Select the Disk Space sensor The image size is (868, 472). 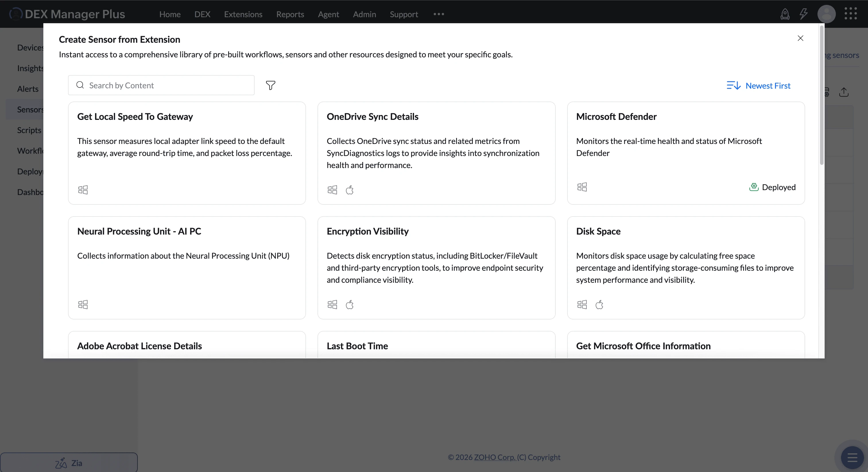pos(686,268)
